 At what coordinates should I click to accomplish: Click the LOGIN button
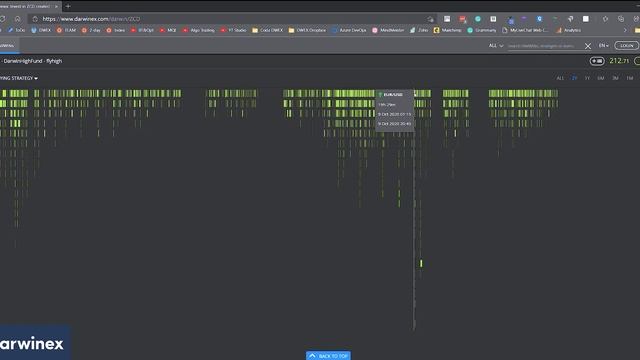[x=627, y=46]
